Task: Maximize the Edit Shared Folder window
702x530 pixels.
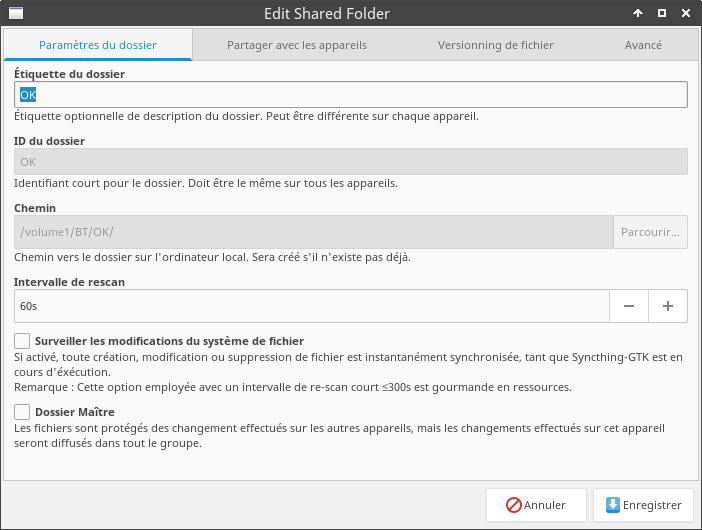Action: pyautogui.click(x=662, y=13)
